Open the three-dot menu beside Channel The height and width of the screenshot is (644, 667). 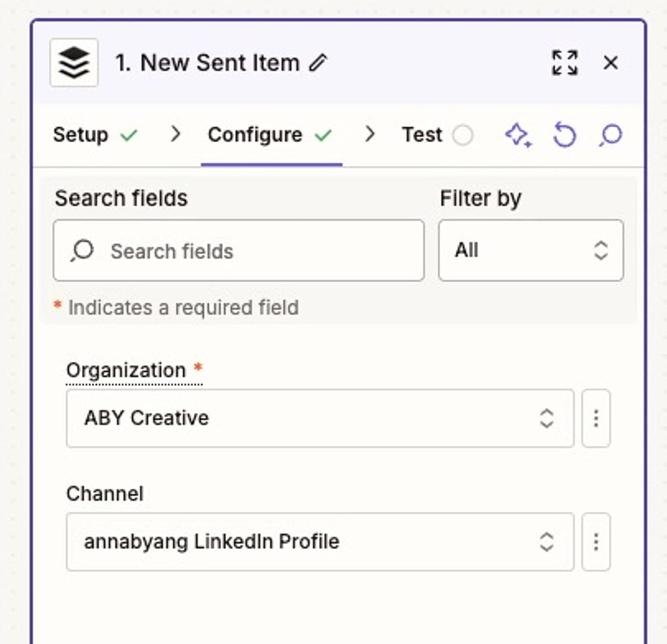coord(596,543)
